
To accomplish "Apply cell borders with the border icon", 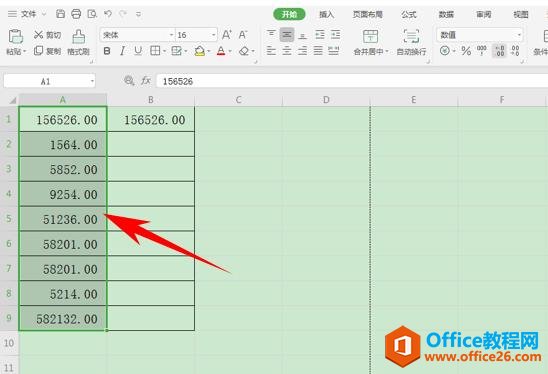I will pos(155,51).
